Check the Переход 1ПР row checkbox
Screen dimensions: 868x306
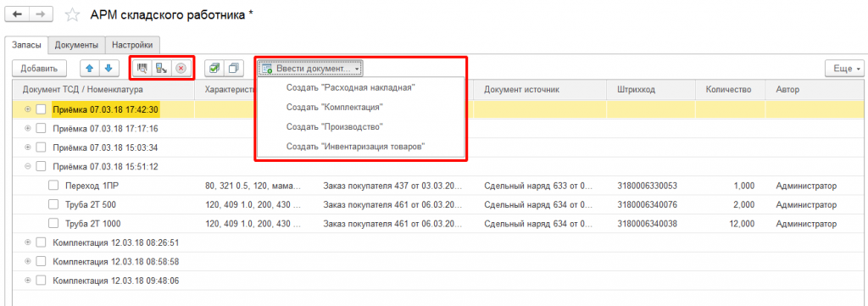tap(53, 186)
